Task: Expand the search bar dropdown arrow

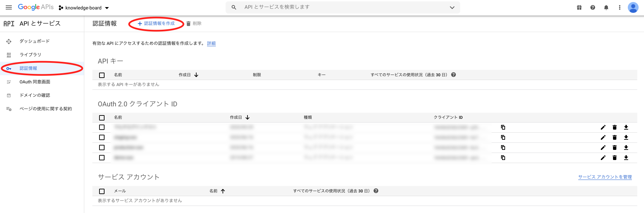Action: [x=452, y=7]
